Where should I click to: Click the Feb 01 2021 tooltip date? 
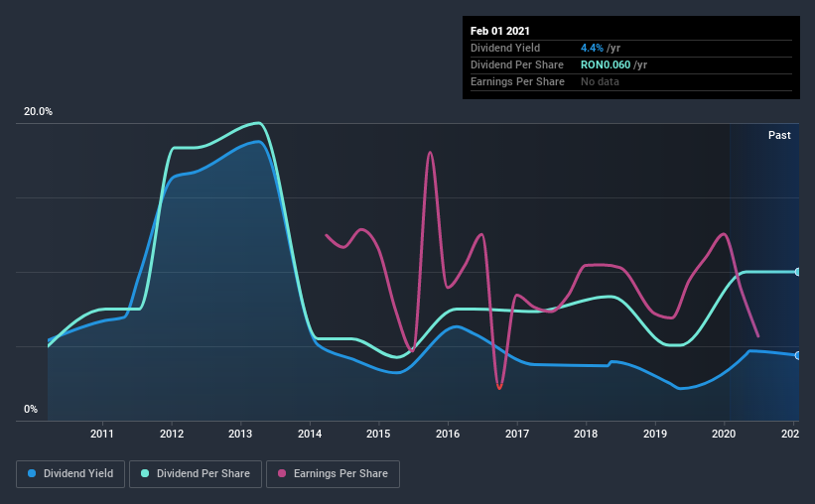tap(500, 31)
